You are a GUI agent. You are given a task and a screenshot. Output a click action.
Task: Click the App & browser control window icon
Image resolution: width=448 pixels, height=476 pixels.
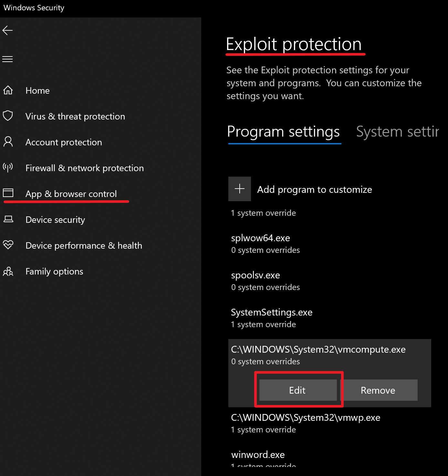(x=8, y=193)
